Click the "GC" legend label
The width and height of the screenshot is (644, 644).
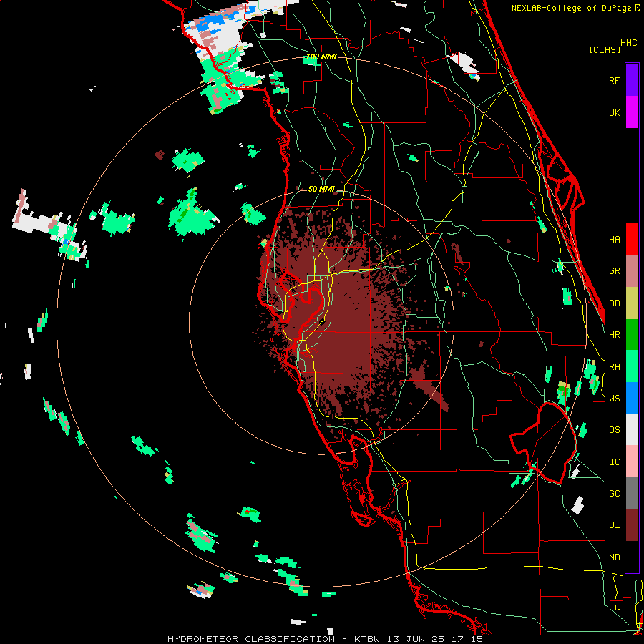614,494
